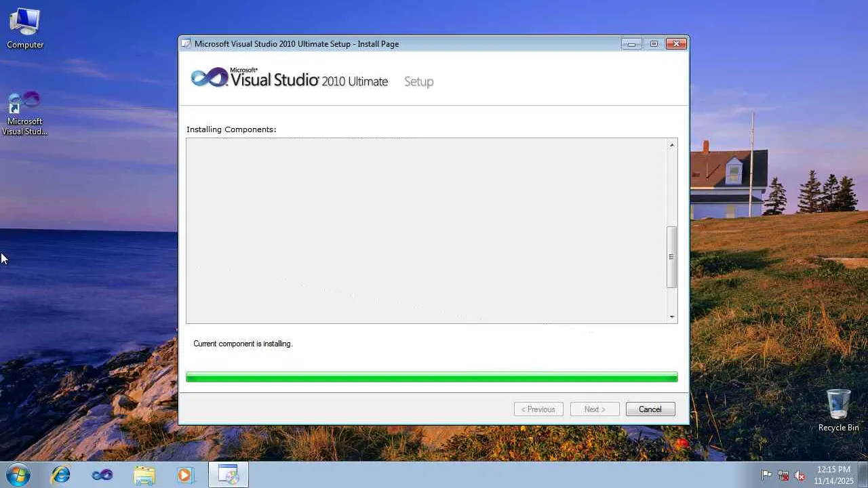
Task: Click the greyed-out Previous button
Action: pos(538,409)
